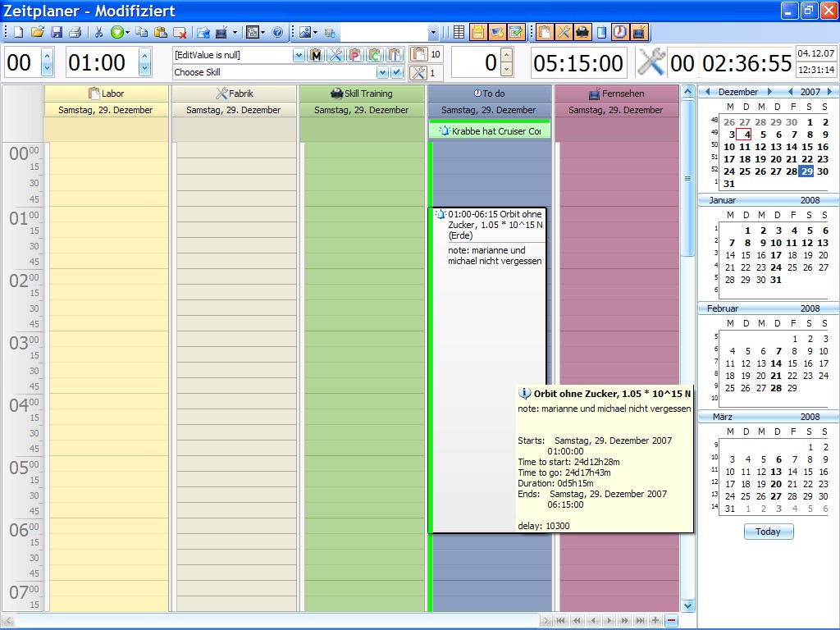Add a resource with the plus button
The image size is (840, 630).
(655, 620)
